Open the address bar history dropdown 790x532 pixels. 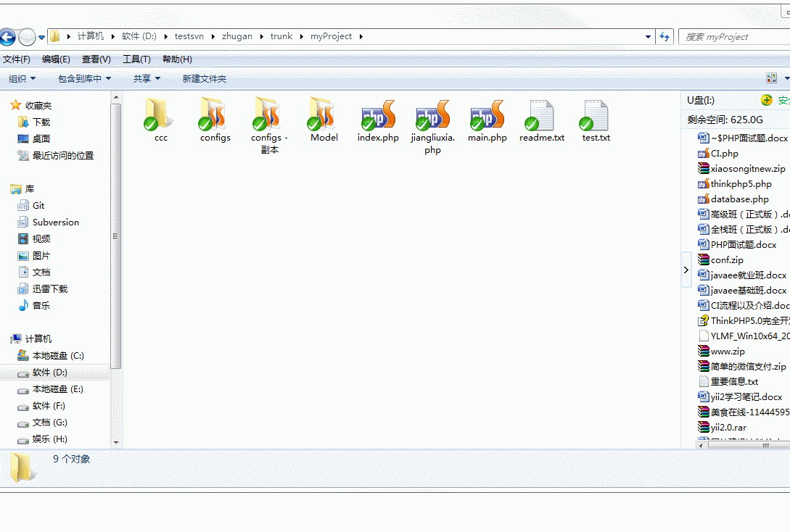tap(648, 37)
